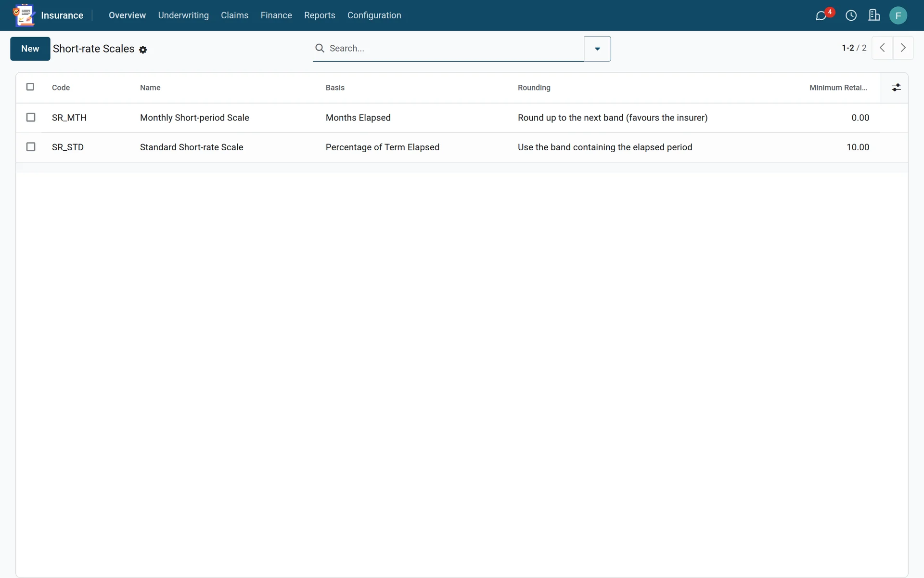Screen dimensions: 924x578
Task: Click the 10.00 minimum retained value
Action: [858, 147]
